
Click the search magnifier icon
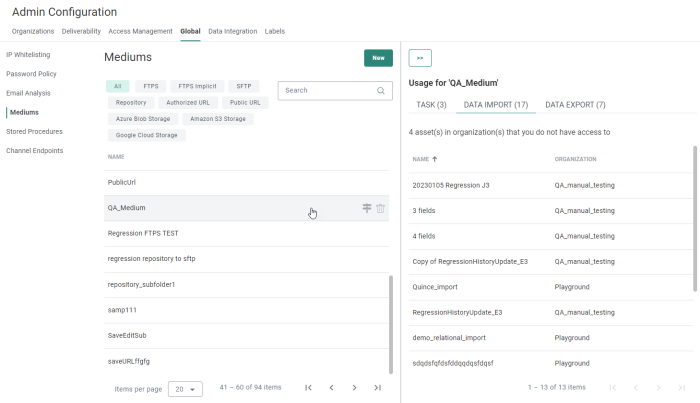[381, 90]
